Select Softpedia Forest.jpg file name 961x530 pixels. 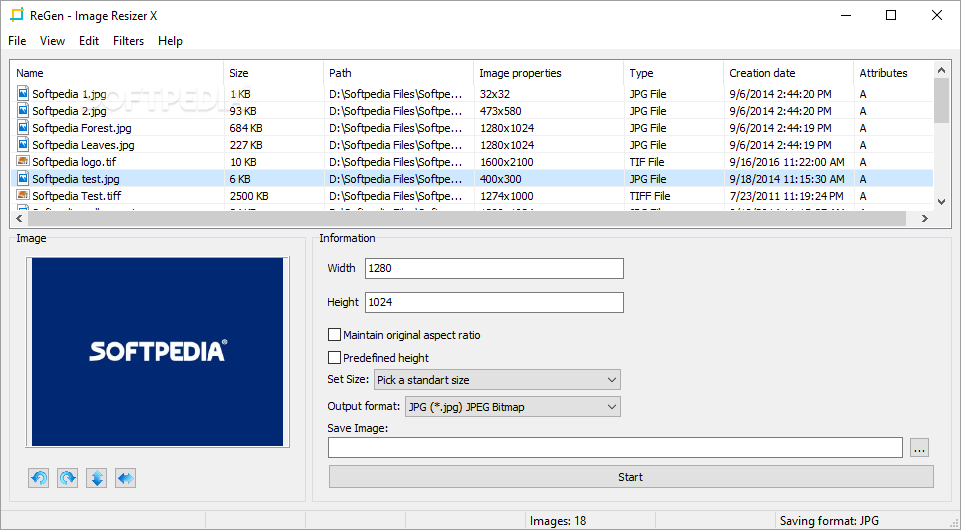(x=82, y=127)
